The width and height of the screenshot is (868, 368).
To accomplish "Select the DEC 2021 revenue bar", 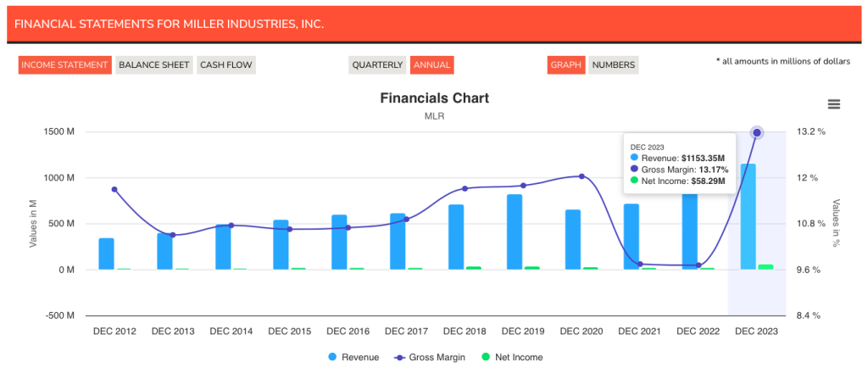I will pos(631,237).
